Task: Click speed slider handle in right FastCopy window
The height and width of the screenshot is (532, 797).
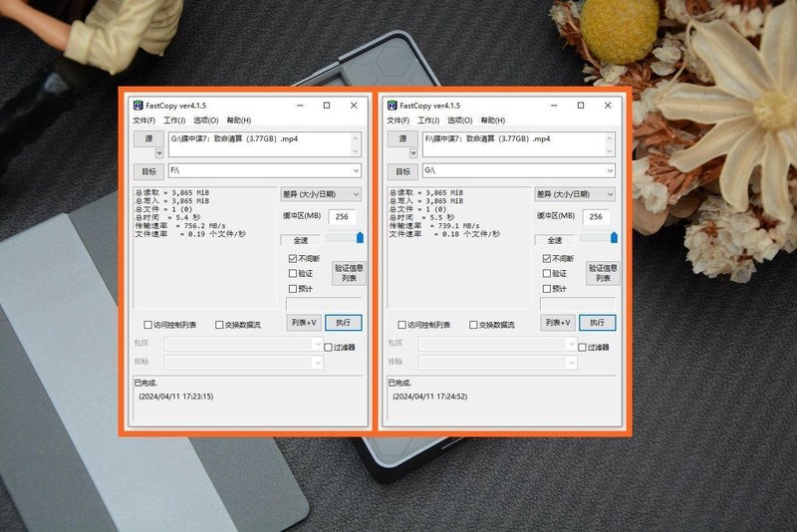Action: (x=614, y=237)
